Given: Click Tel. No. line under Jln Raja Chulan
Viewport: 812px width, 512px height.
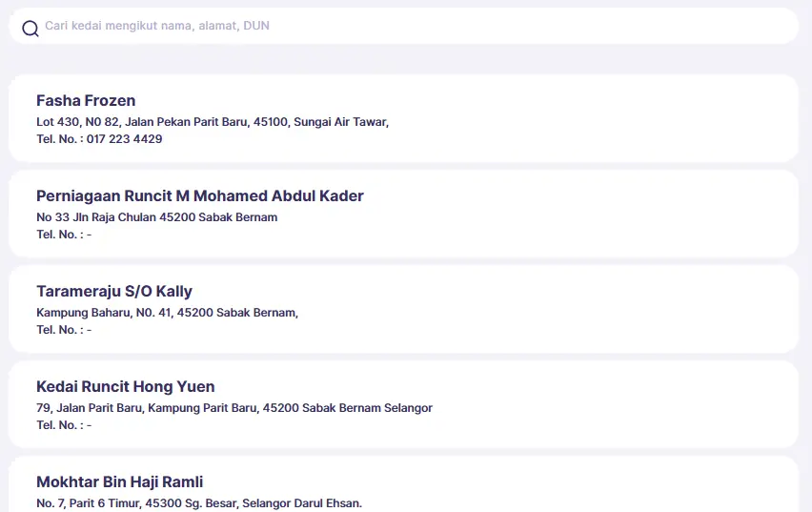Looking at the screenshot, I should (64, 235).
